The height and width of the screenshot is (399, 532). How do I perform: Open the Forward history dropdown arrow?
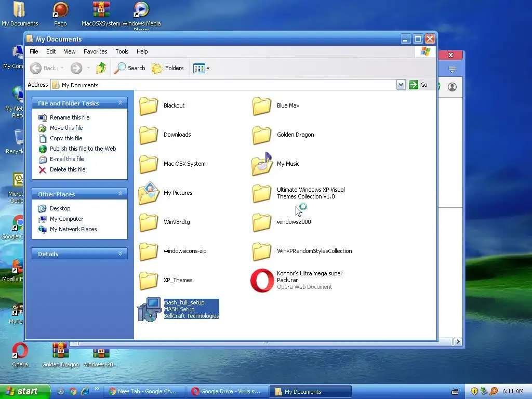tap(88, 68)
